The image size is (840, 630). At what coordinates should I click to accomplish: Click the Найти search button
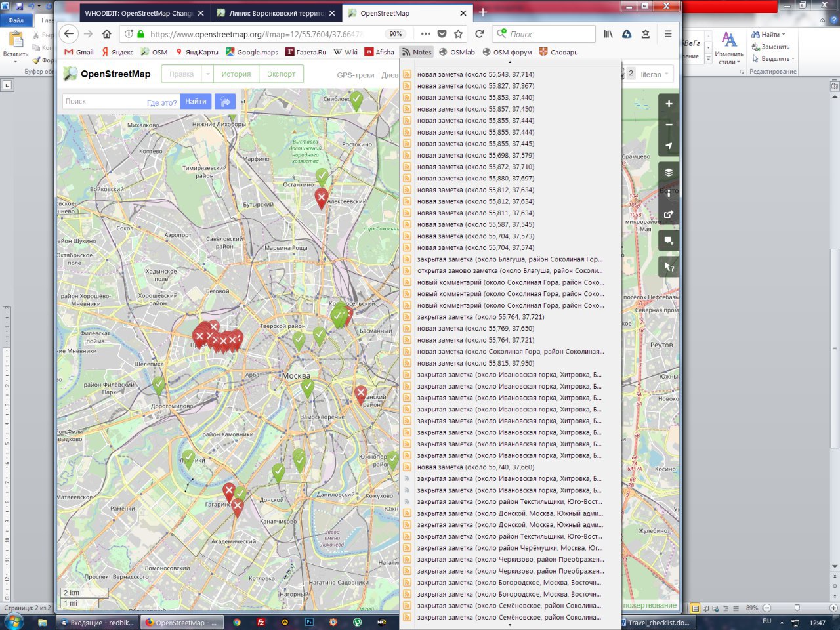pos(196,101)
